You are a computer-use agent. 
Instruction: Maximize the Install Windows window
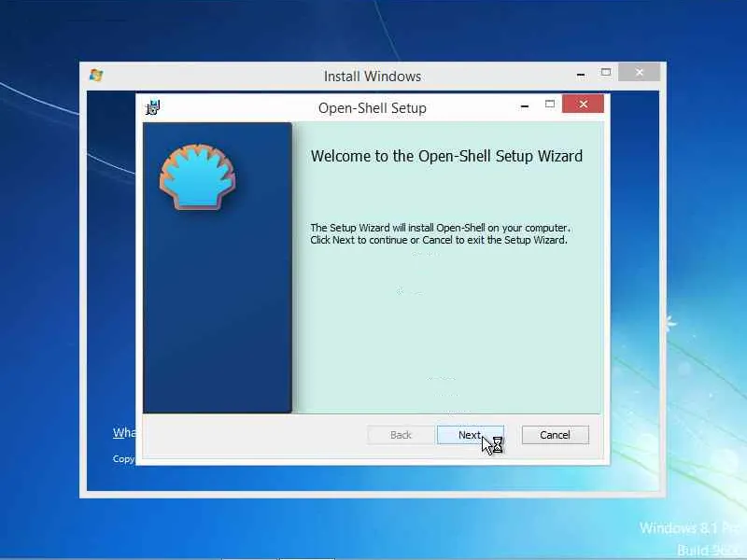click(606, 72)
